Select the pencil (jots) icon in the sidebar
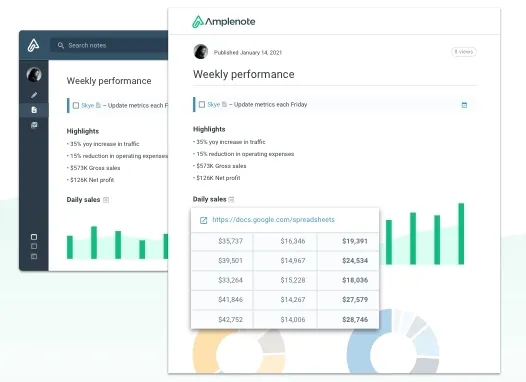This screenshot has width=526, height=382. (34, 95)
